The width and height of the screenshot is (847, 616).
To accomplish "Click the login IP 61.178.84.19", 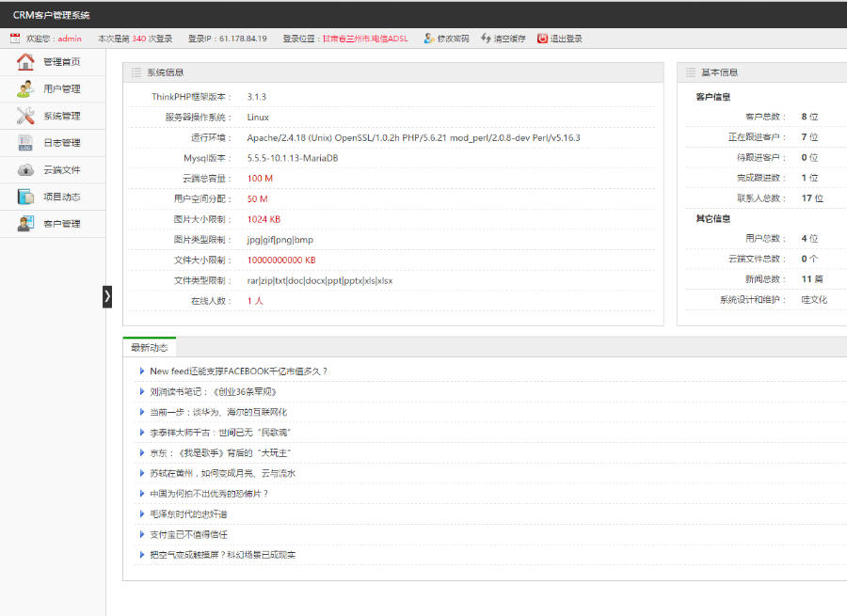I will [243, 39].
